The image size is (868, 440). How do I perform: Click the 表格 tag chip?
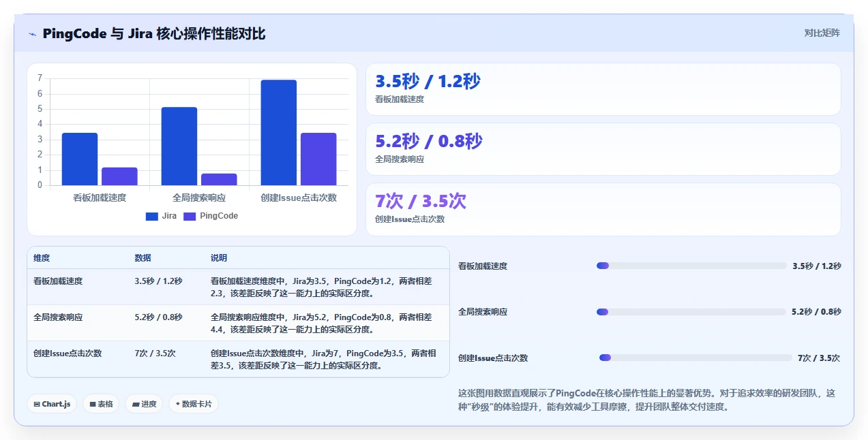(101, 404)
